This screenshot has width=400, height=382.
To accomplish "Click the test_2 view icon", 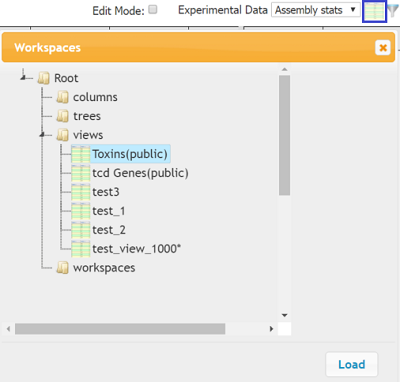I will pyautogui.click(x=81, y=230).
